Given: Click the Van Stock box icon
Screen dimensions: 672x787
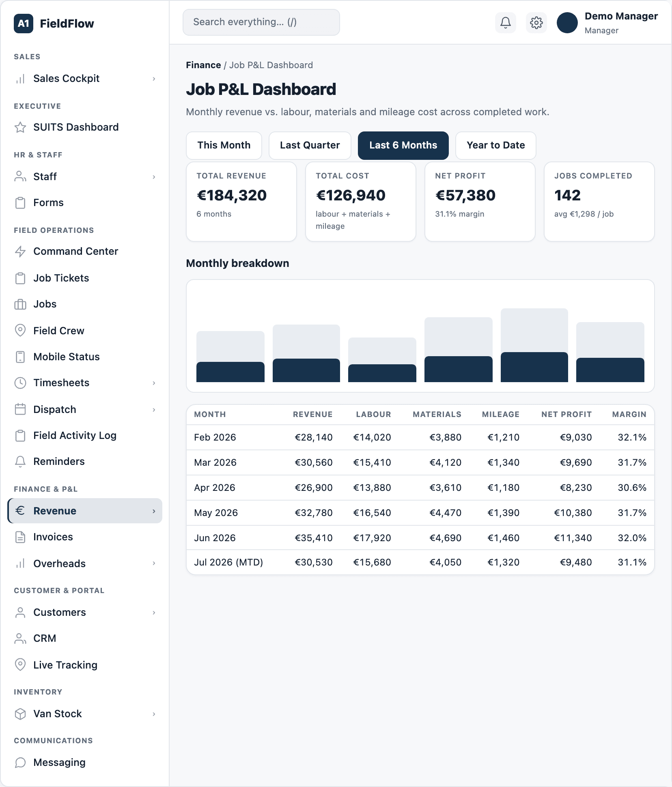Looking at the screenshot, I should pyautogui.click(x=20, y=714).
